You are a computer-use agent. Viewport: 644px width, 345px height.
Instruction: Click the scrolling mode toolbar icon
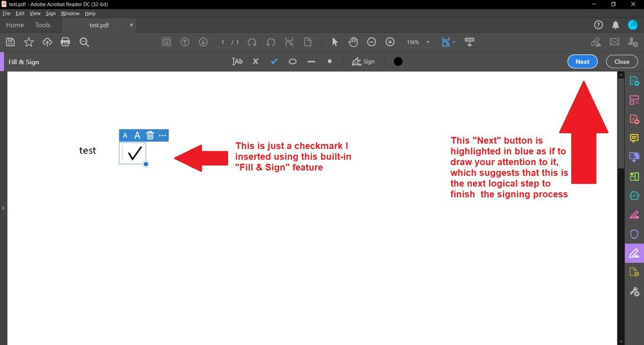coord(469,42)
